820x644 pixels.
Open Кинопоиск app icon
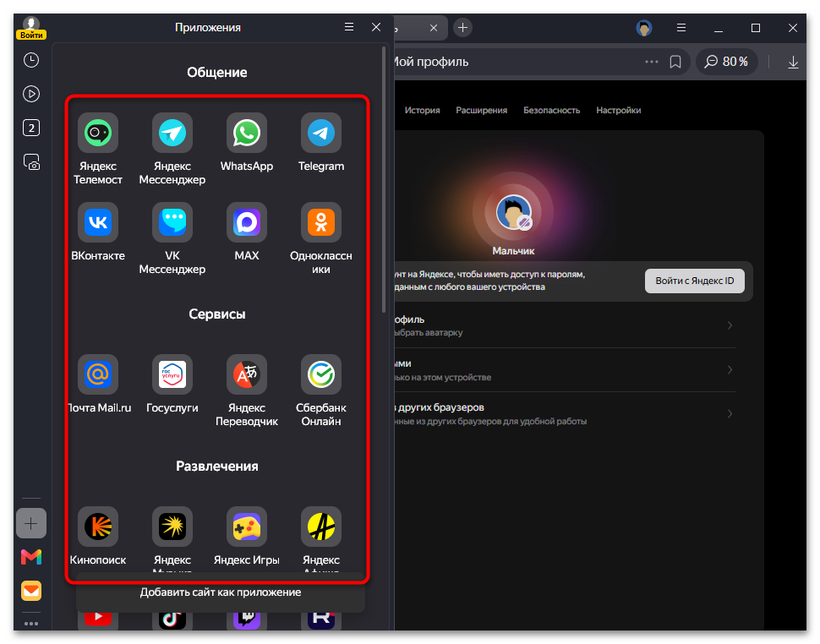[x=98, y=527]
